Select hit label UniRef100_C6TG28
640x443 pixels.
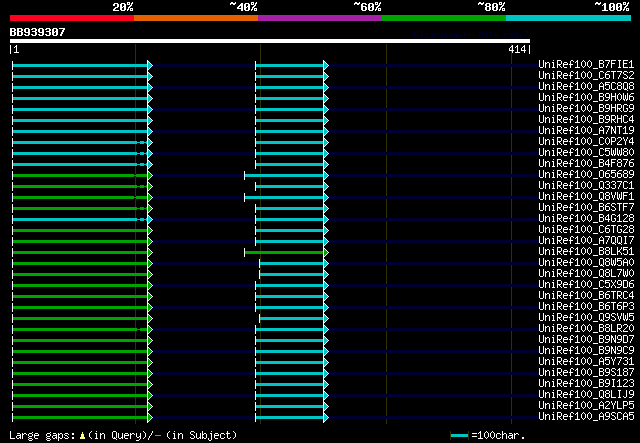[587, 230]
